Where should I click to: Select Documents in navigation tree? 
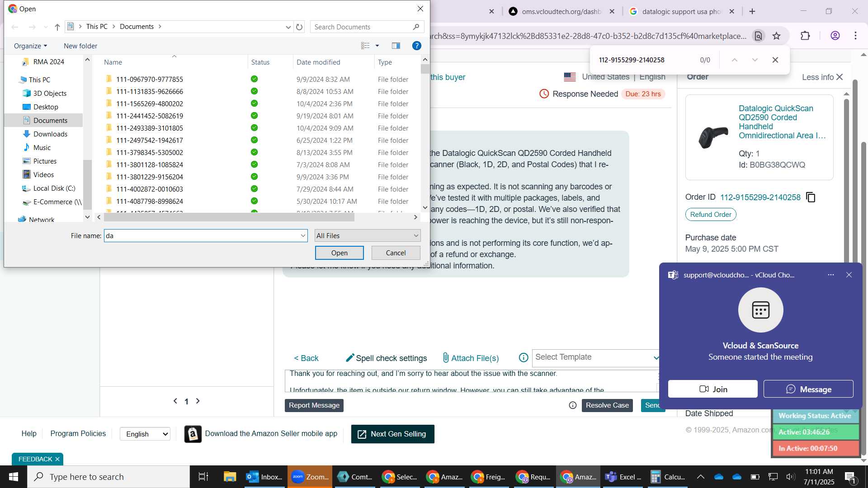pos(50,121)
